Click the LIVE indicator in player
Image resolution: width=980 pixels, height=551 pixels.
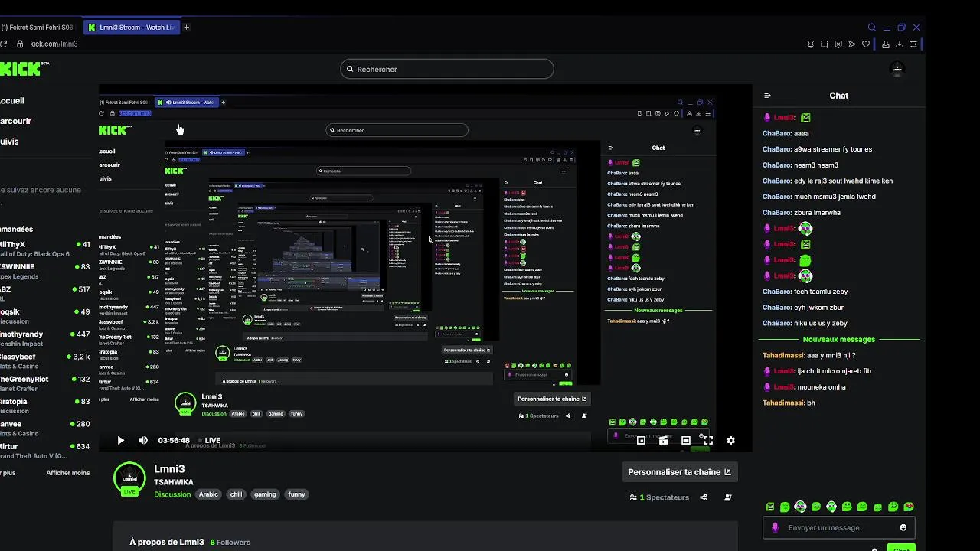(x=209, y=441)
